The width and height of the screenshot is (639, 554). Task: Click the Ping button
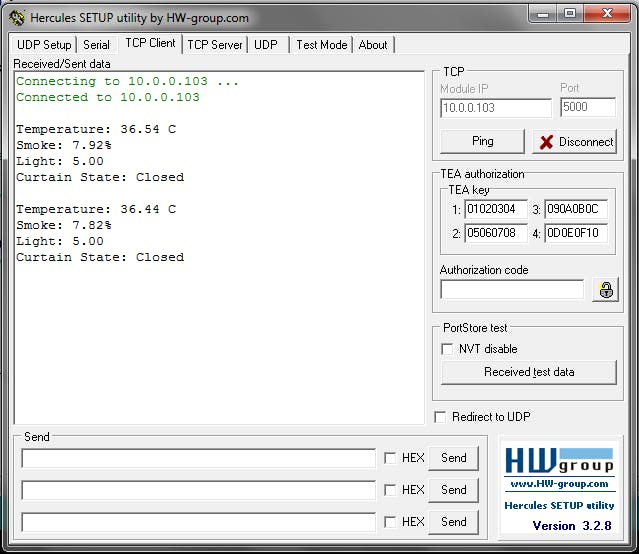click(483, 141)
